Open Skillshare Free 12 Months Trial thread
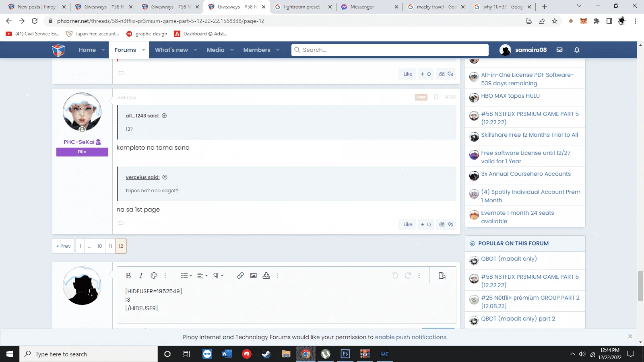The width and height of the screenshot is (644, 362). click(529, 135)
